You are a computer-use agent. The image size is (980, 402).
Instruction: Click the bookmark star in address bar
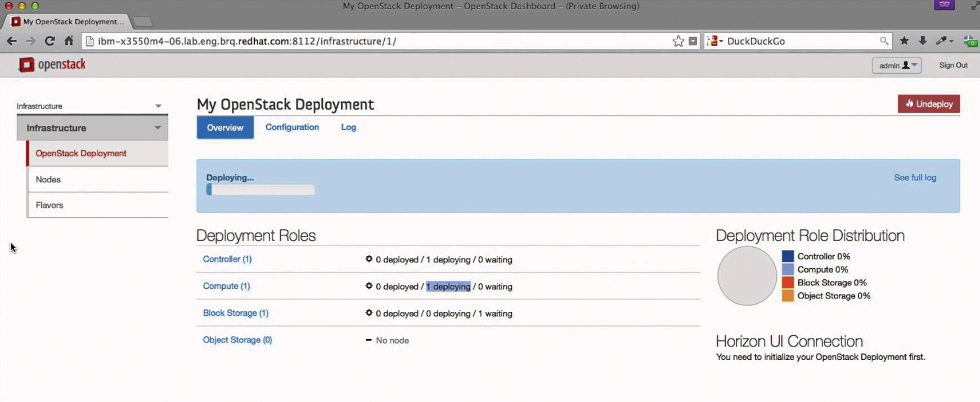click(678, 41)
